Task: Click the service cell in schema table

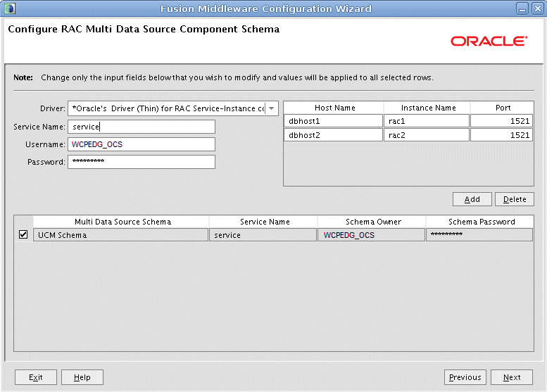Action: click(x=263, y=235)
